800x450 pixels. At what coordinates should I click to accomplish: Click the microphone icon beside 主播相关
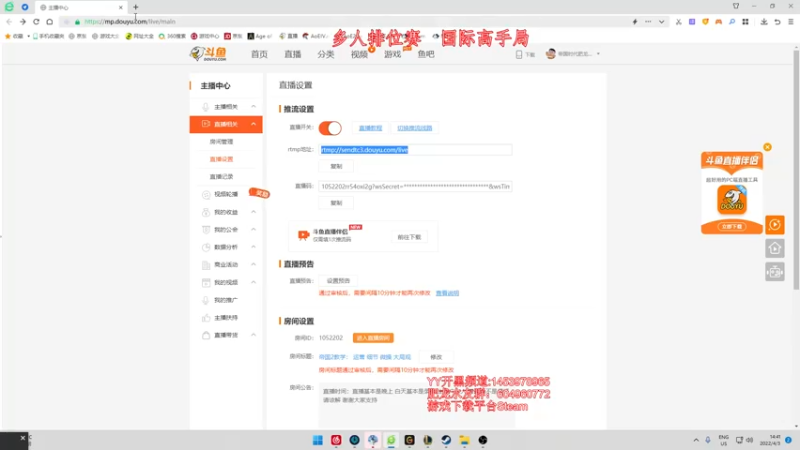coord(206,107)
